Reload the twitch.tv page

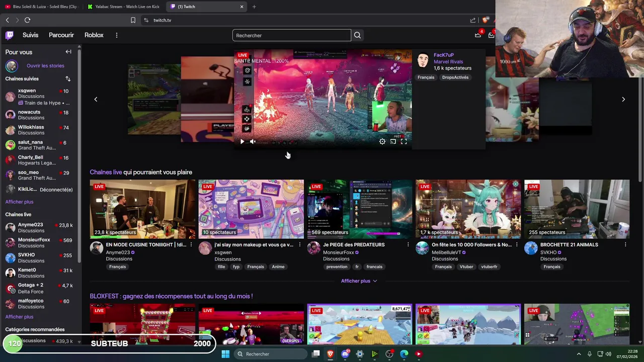coord(27,20)
